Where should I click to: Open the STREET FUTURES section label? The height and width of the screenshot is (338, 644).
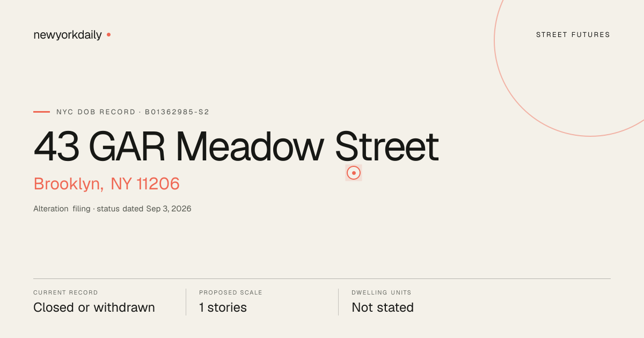(x=573, y=35)
